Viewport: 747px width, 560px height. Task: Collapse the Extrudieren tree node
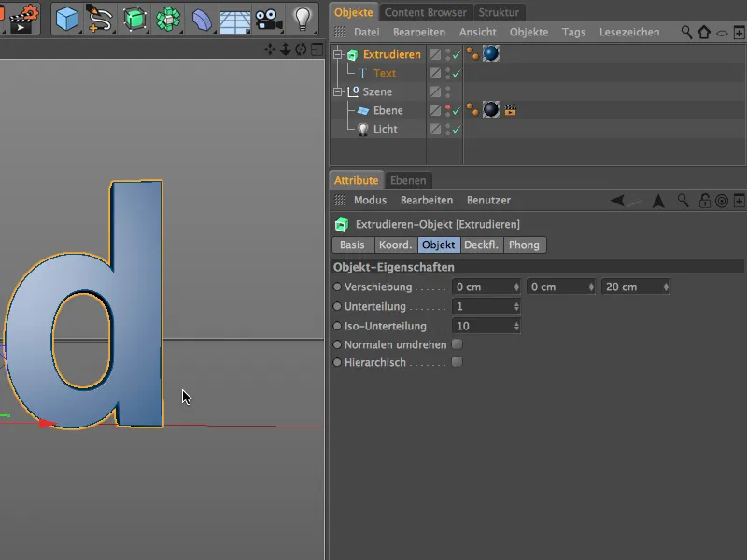(x=338, y=54)
